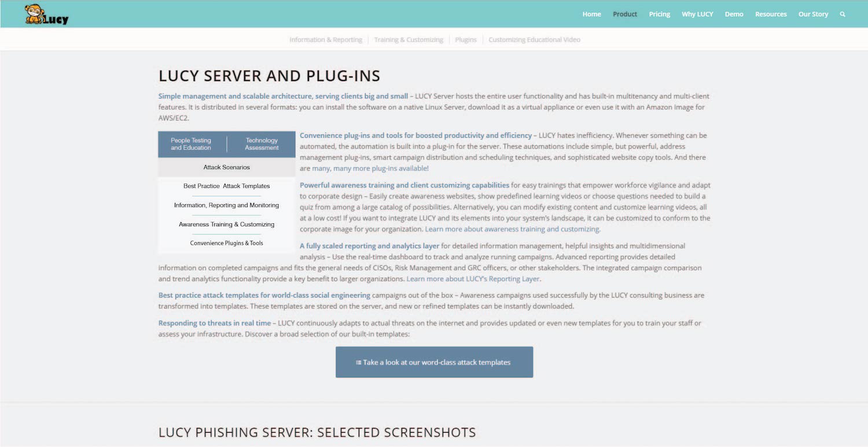The image size is (868, 447).
Task: Open the Resources menu
Action: [x=771, y=14]
